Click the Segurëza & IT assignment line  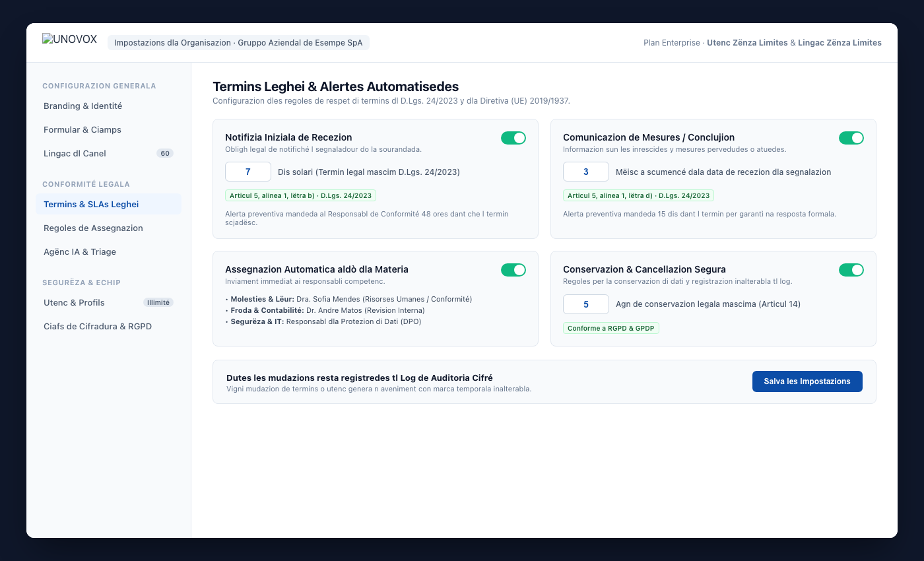[x=323, y=321]
